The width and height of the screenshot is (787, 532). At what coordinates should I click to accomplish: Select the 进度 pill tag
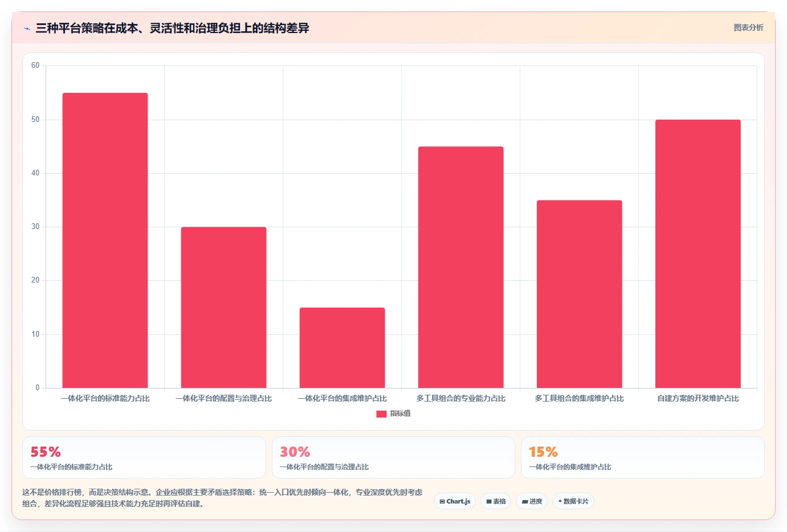coord(532,501)
